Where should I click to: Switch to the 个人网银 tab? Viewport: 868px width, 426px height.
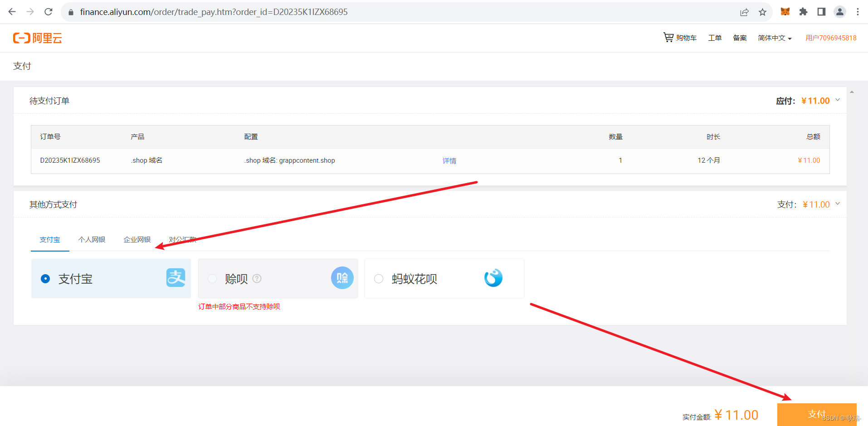click(92, 239)
